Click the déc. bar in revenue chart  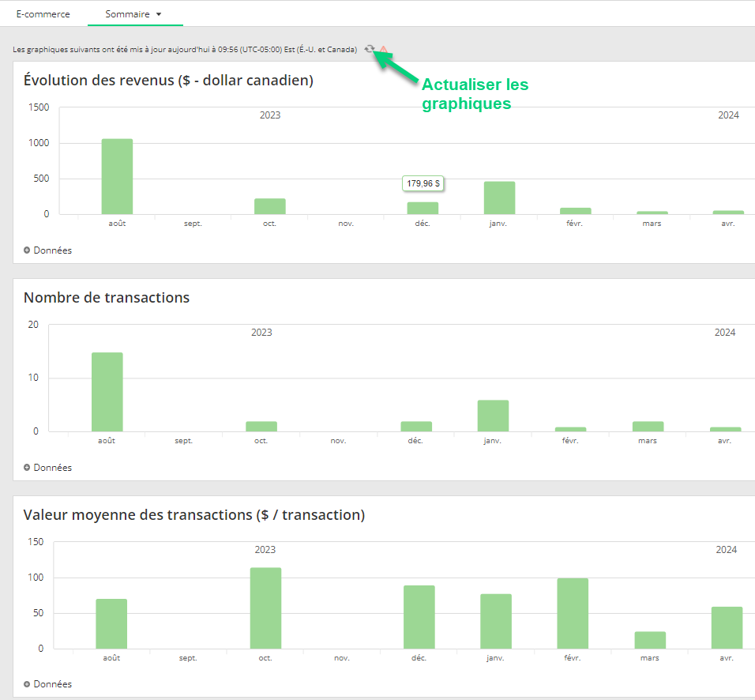pyautogui.click(x=423, y=208)
